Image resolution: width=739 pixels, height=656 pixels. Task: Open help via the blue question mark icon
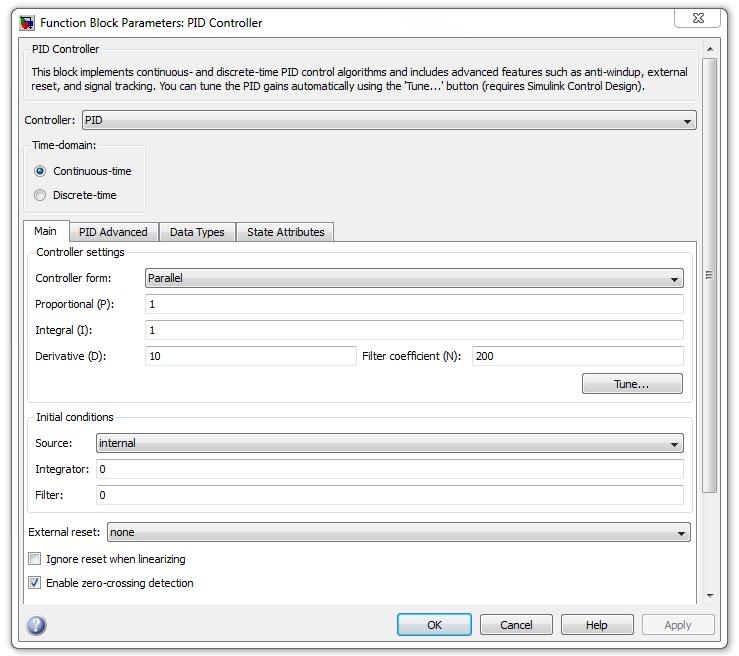point(36,625)
